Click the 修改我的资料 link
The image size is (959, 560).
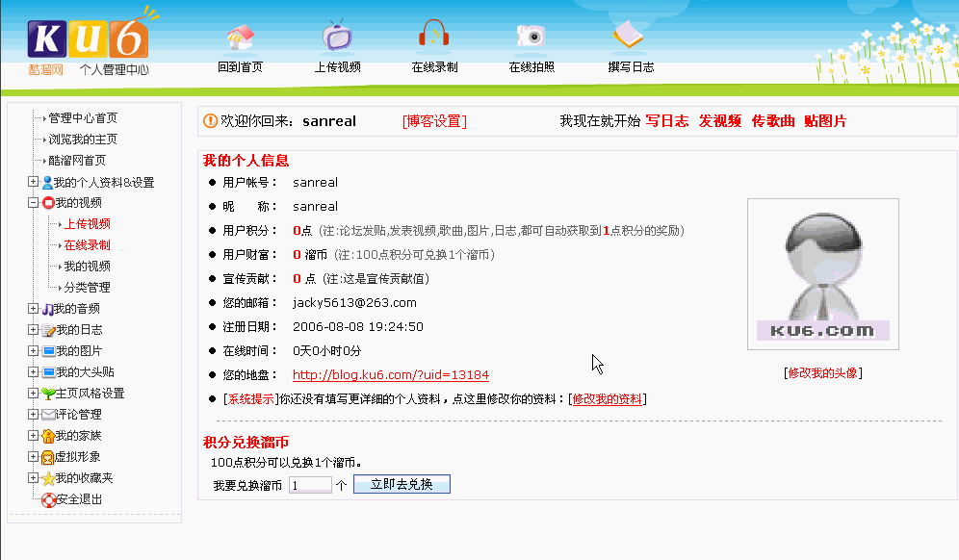point(608,399)
